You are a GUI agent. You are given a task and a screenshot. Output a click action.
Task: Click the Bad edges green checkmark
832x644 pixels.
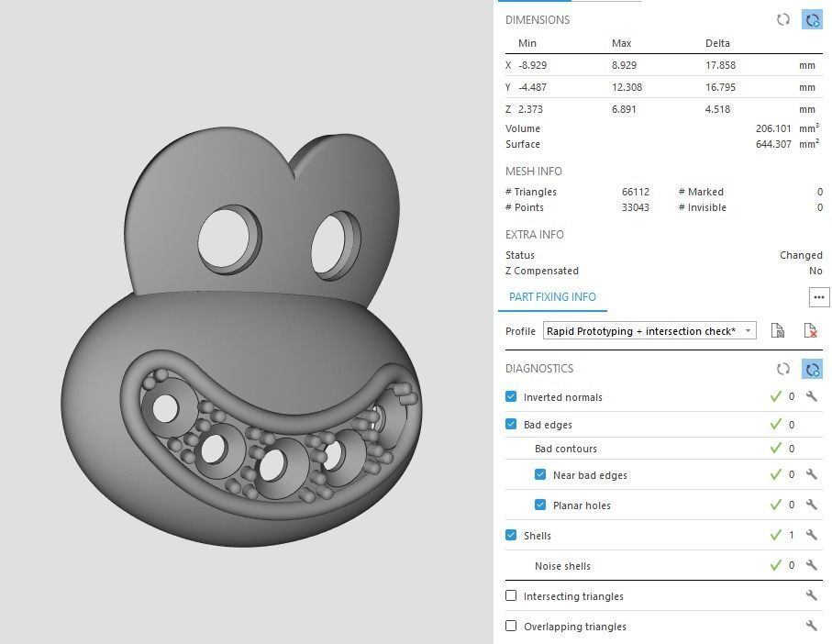(x=776, y=424)
